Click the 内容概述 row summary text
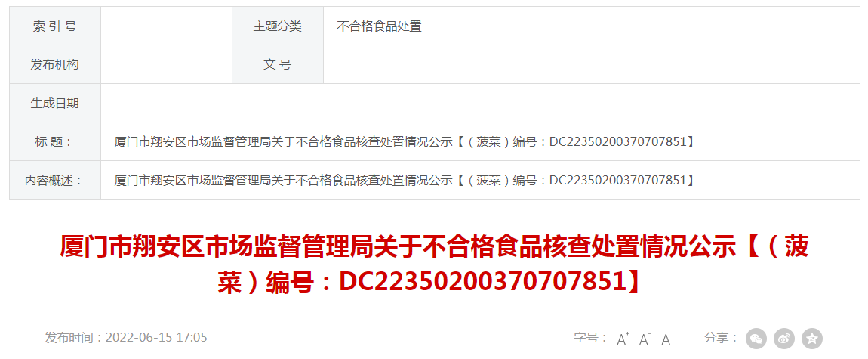Screen dimensions: 868x359 404,180
